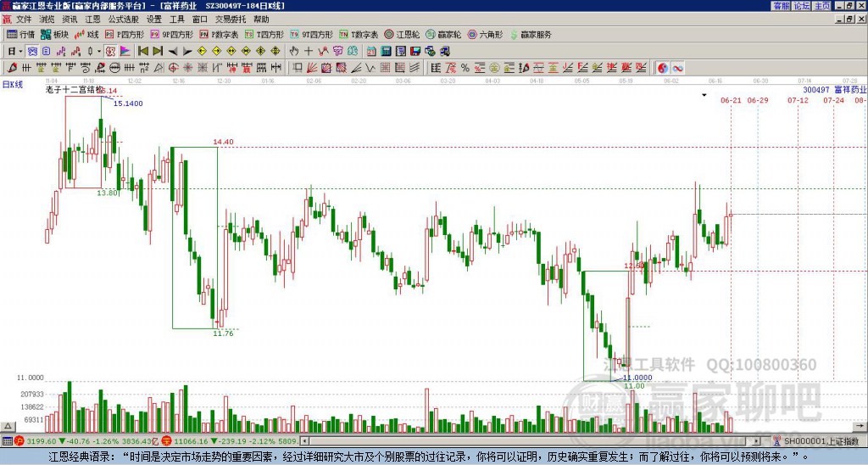Open 江恩轮 tool
This screenshot has width=868, height=465.
402,34
